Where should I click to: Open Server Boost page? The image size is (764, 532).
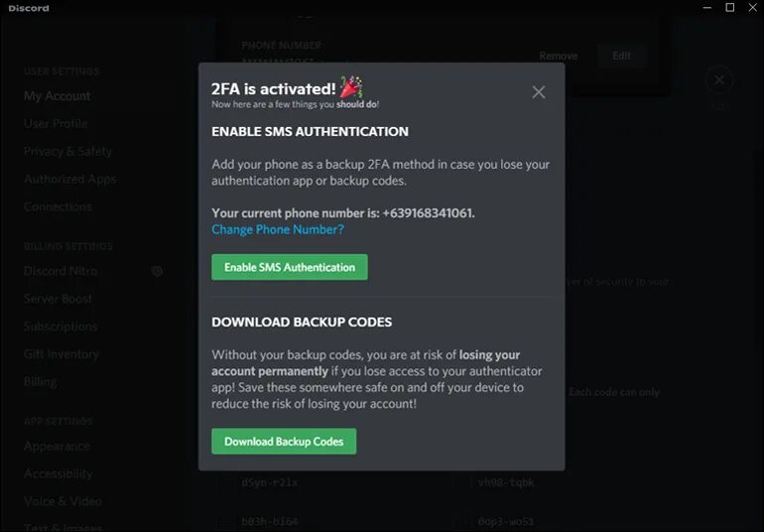(x=58, y=299)
